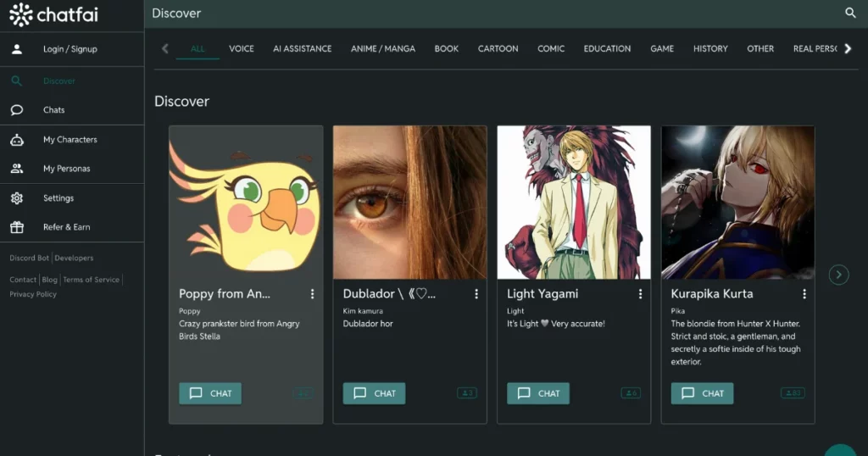The width and height of the screenshot is (868, 456).
Task: Open the Terms of Service link
Action: pos(92,280)
